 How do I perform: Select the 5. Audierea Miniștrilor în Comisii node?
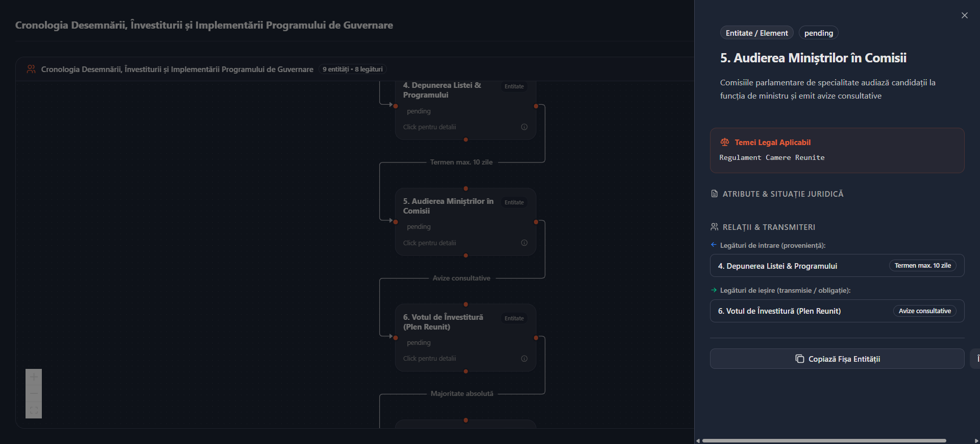point(465,222)
